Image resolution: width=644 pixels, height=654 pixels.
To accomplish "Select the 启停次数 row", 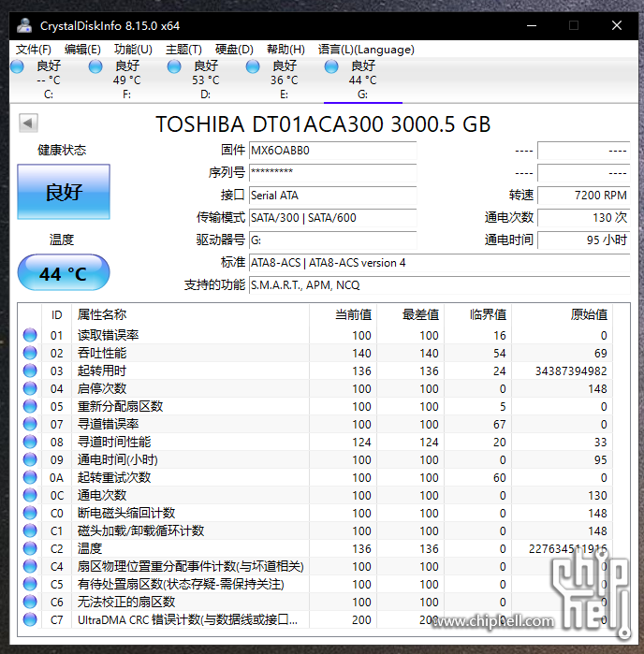I will pos(315,388).
